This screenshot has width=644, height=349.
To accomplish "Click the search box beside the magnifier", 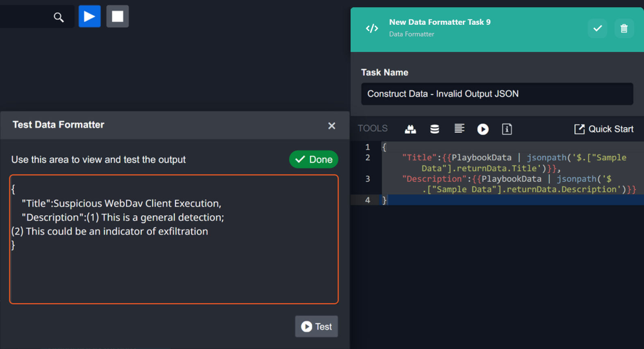I will (x=24, y=17).
